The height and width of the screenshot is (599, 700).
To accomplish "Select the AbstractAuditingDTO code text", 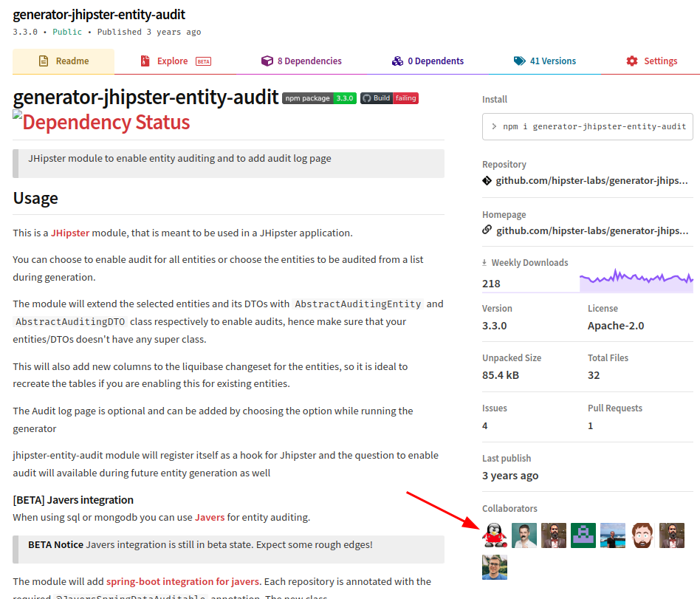I will click(x=70, y=322).
